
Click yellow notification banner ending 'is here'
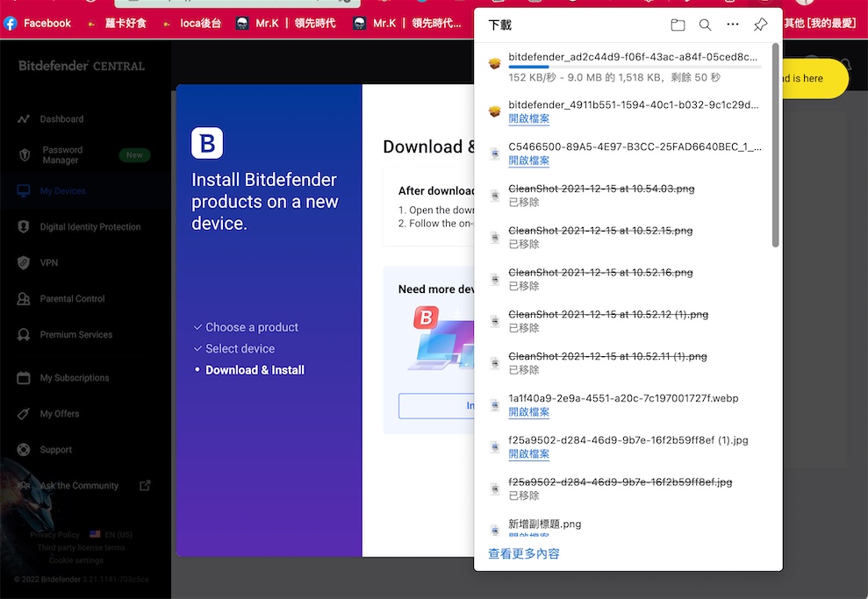814,79
